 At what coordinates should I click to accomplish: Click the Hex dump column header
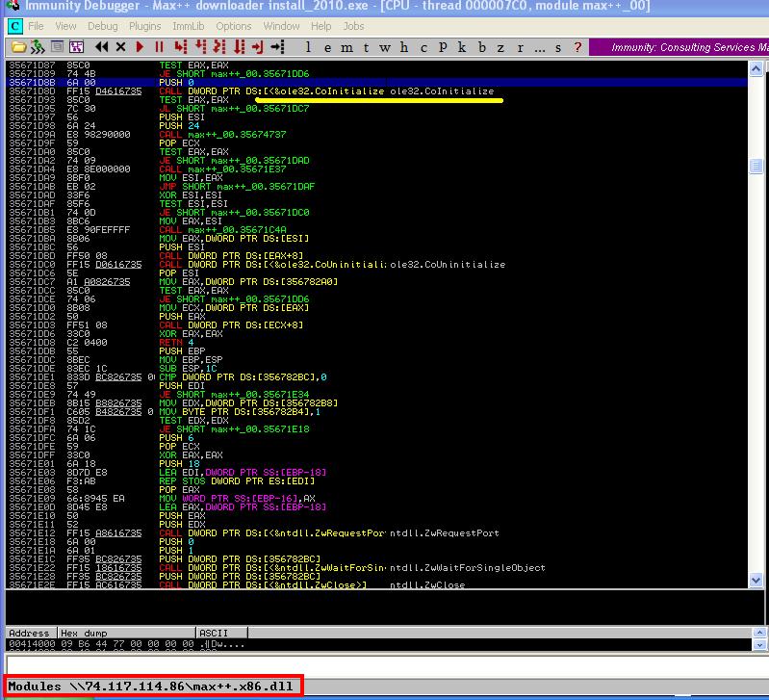click(126, 633)
